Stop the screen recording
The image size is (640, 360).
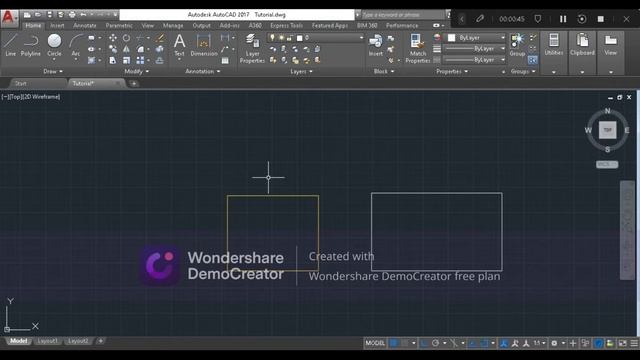601,19
